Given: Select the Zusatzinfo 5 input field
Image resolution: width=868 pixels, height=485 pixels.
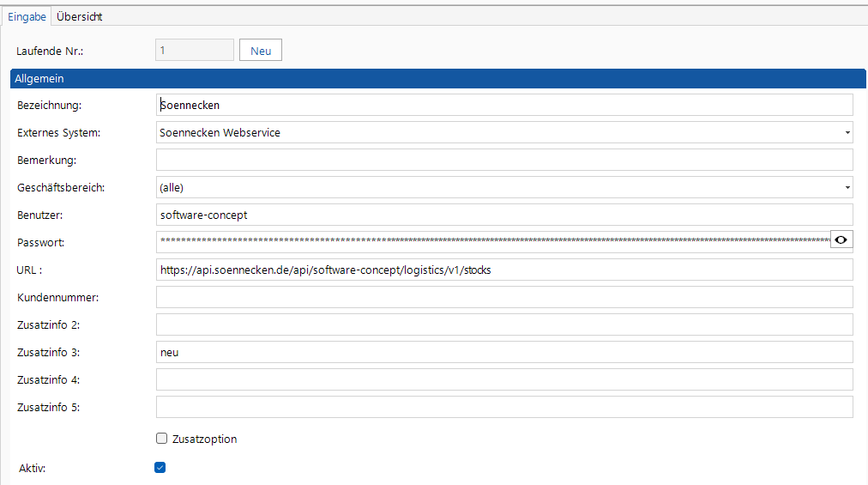Looking at the screenshot, I should tap(504, 407).
